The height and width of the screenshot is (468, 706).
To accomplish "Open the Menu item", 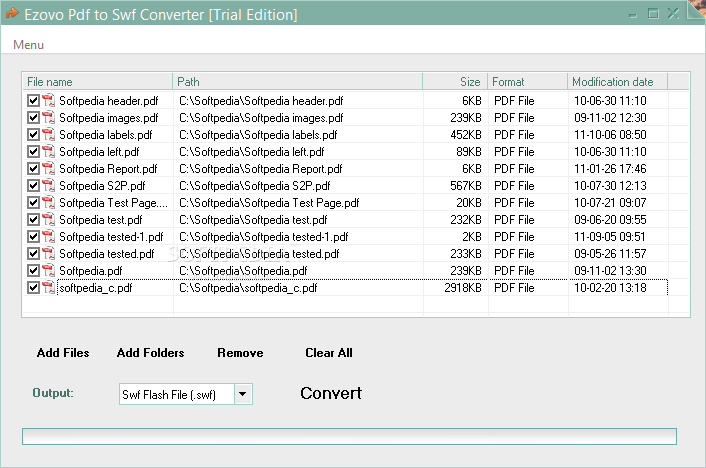I will [x=28, y=45].
